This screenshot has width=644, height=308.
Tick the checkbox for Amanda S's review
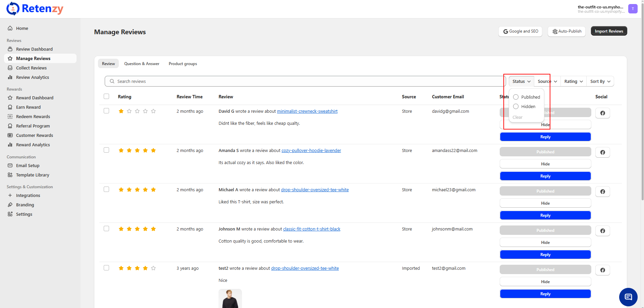106,150
